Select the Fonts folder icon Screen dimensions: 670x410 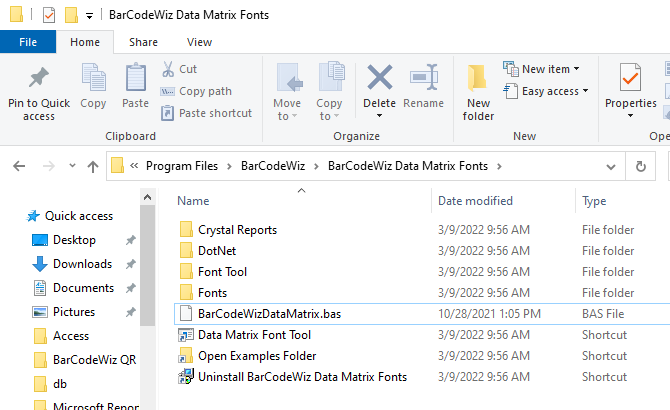[186, 293]
